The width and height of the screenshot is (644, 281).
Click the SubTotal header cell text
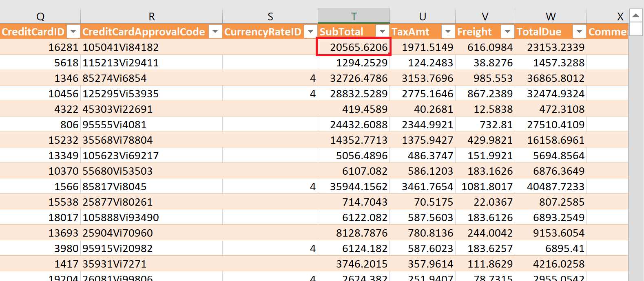tap(341, 32)
